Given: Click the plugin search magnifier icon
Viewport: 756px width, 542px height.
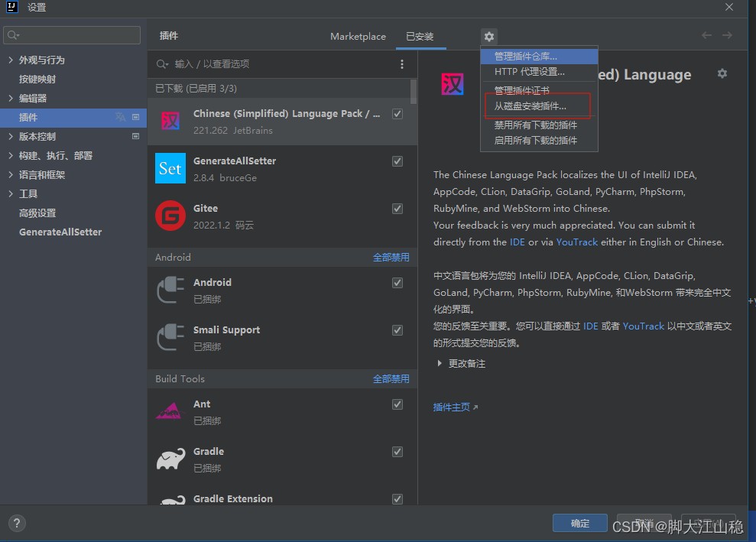Looking at the screenshot, I should (162, 64).
